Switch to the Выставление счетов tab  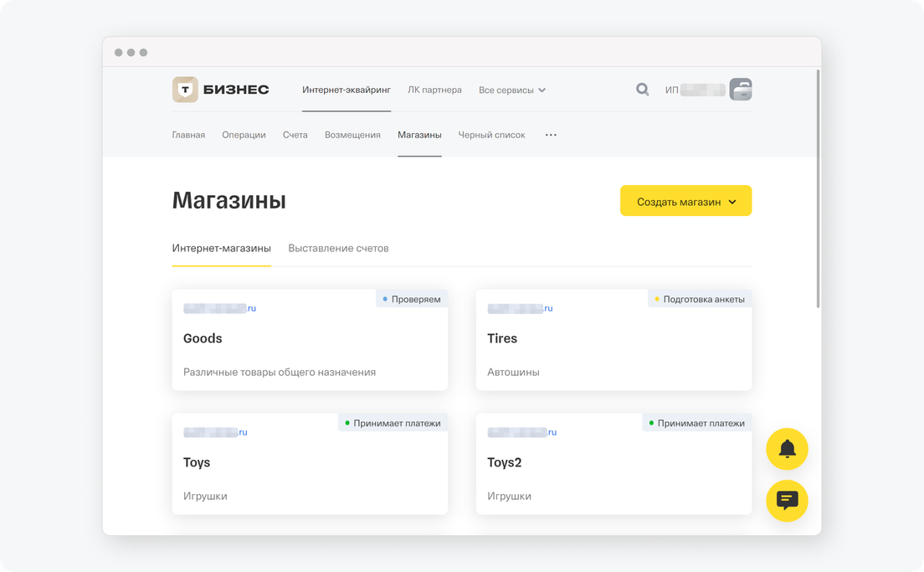tap(338, 249)
